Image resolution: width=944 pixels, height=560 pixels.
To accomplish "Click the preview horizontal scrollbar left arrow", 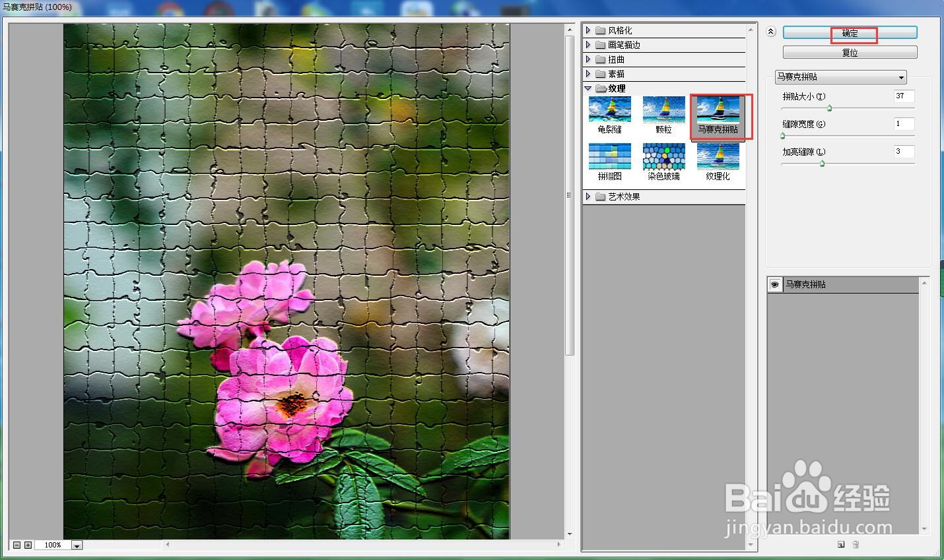I will tap(168, 545).
